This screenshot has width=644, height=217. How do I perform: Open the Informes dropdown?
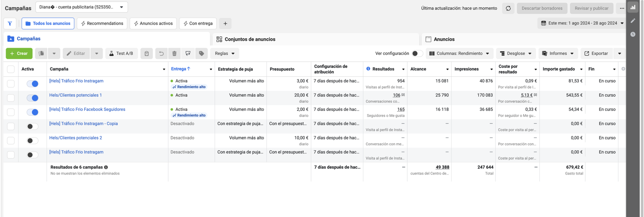558,53
